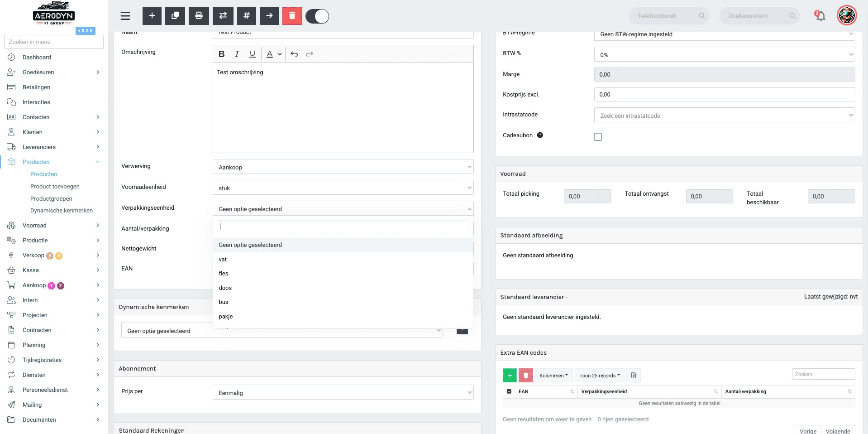Viewport: 868px width, 434px height.
Task: Open the BTW % dropdown
Action: [725, 54]
